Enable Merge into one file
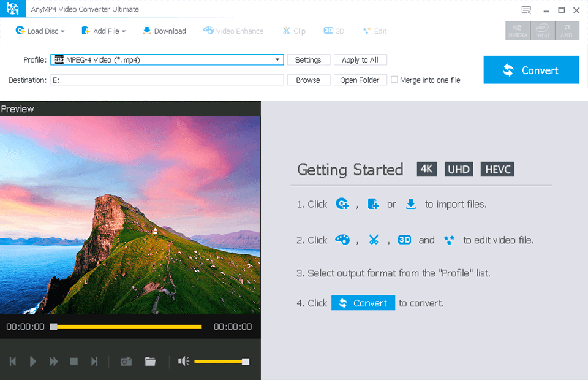588x380 pixels. coord(394,80)
